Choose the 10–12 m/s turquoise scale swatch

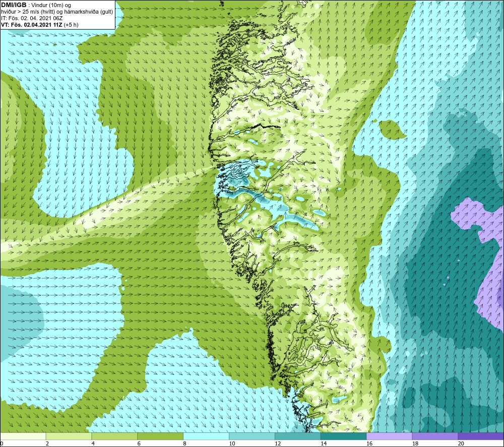pos(252,436)
